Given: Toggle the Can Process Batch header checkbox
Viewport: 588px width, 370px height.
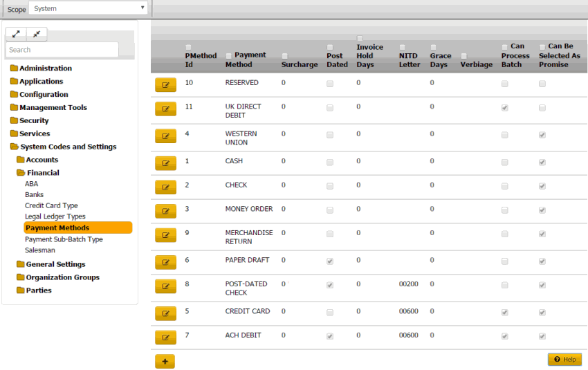Looking at the screenshot, I should point(505,47).
